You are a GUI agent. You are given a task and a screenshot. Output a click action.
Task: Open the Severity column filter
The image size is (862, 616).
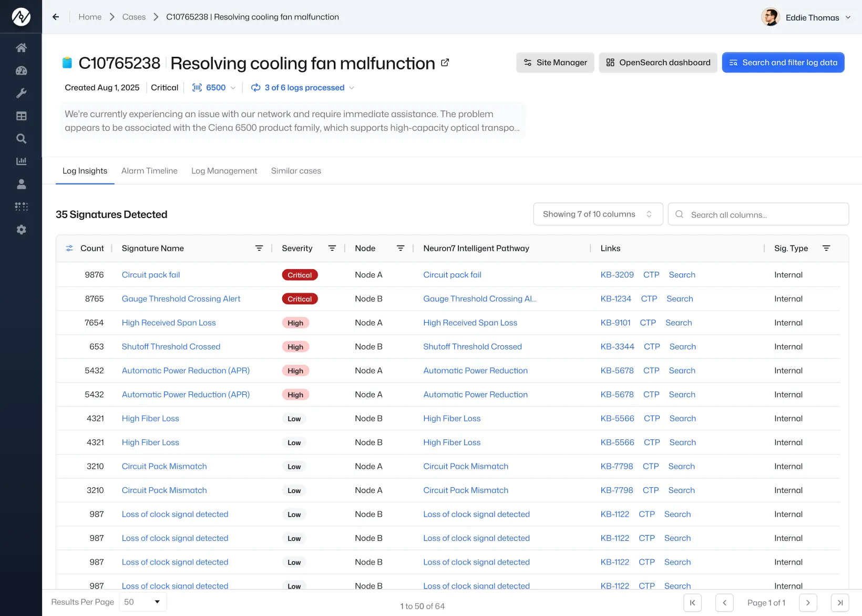[332, 248]
